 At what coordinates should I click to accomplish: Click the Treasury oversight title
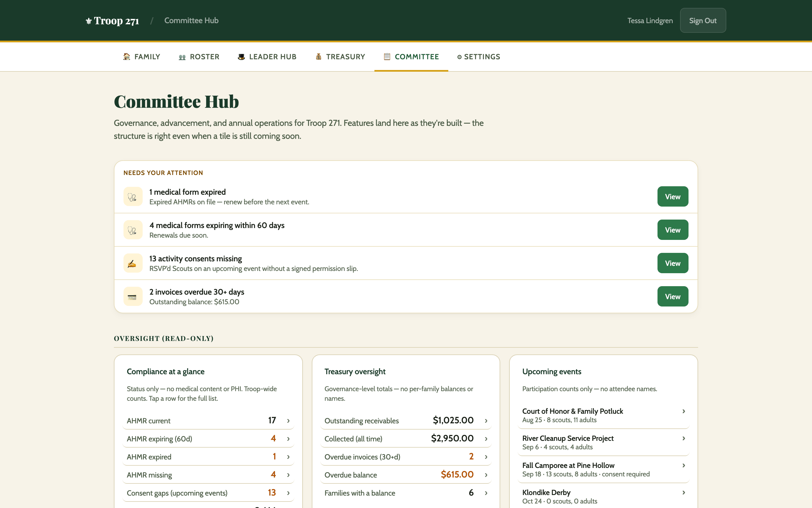[x=355, y=372]
